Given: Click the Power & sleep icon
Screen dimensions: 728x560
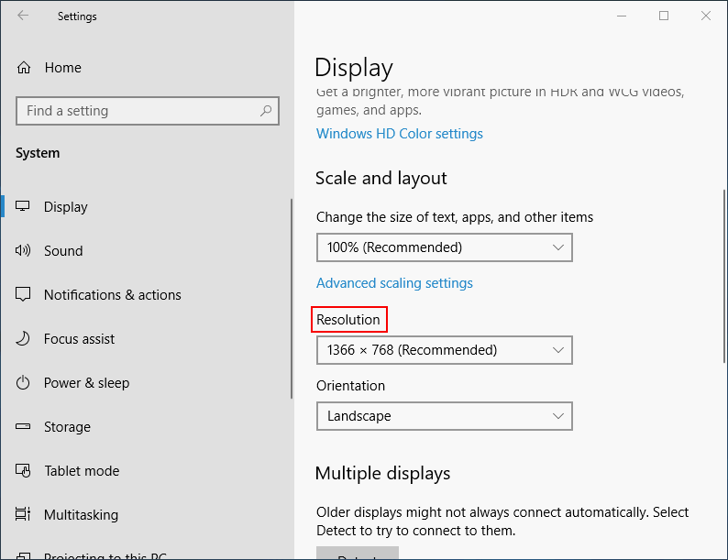Looking at the screenshot, I should pyautogui.click(x=24, y=383).
